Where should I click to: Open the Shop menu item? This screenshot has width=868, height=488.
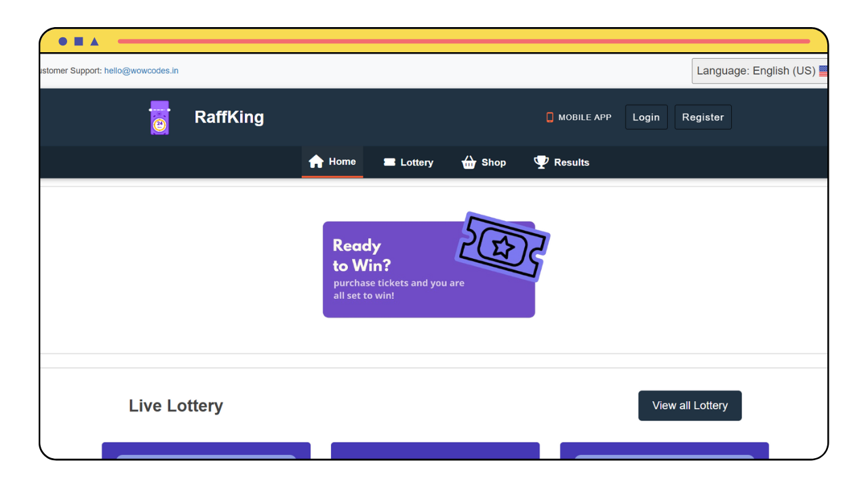[x=484, y=162]
